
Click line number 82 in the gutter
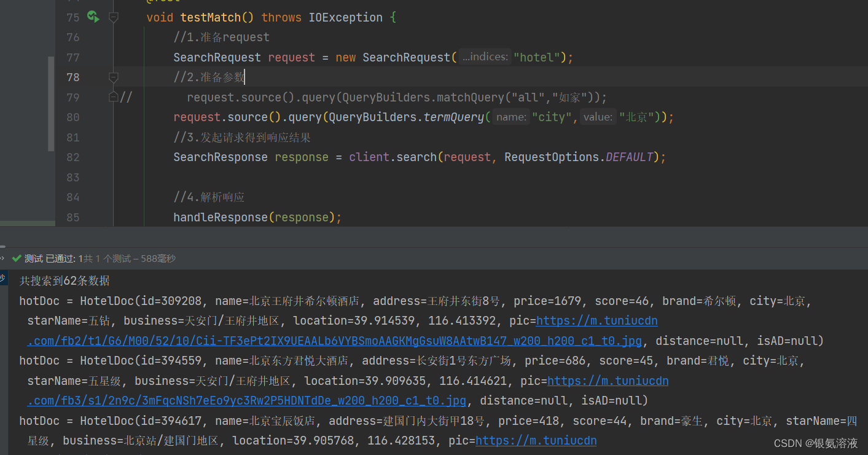pos(72,157)
